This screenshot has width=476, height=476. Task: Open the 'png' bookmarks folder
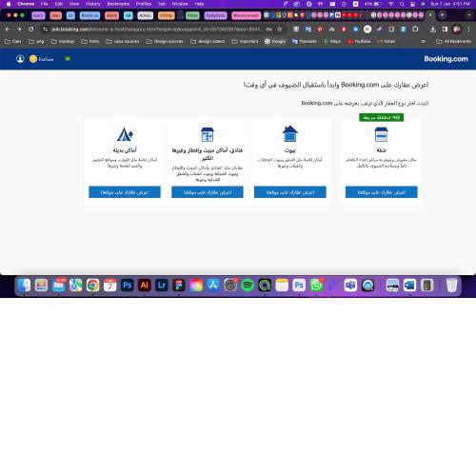(36, 41)
